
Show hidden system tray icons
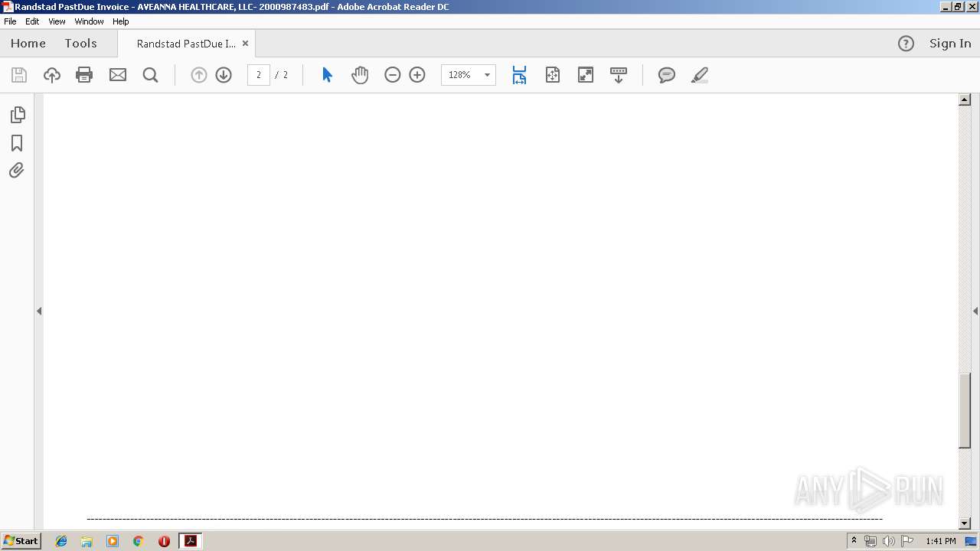tap(854, 541)
